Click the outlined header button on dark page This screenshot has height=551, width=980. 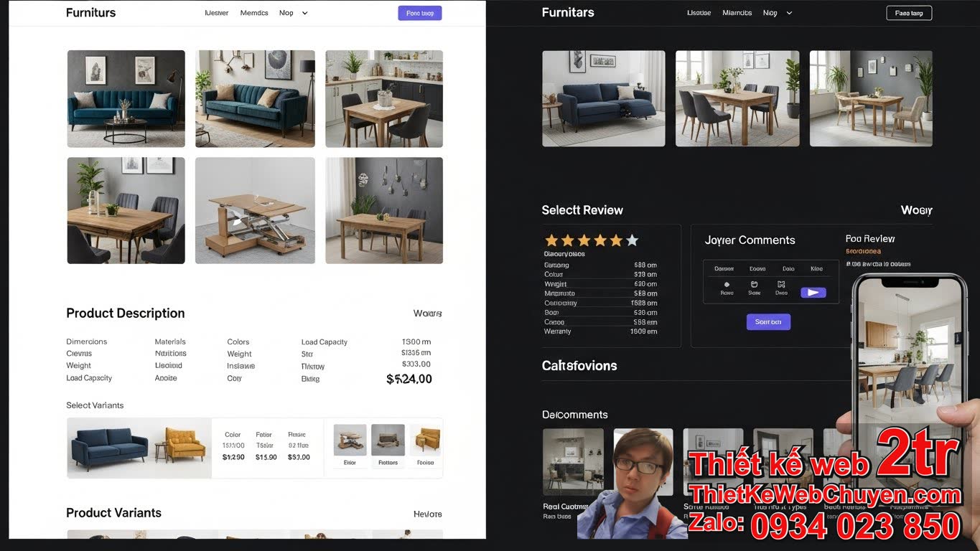(x=909, y=13)
